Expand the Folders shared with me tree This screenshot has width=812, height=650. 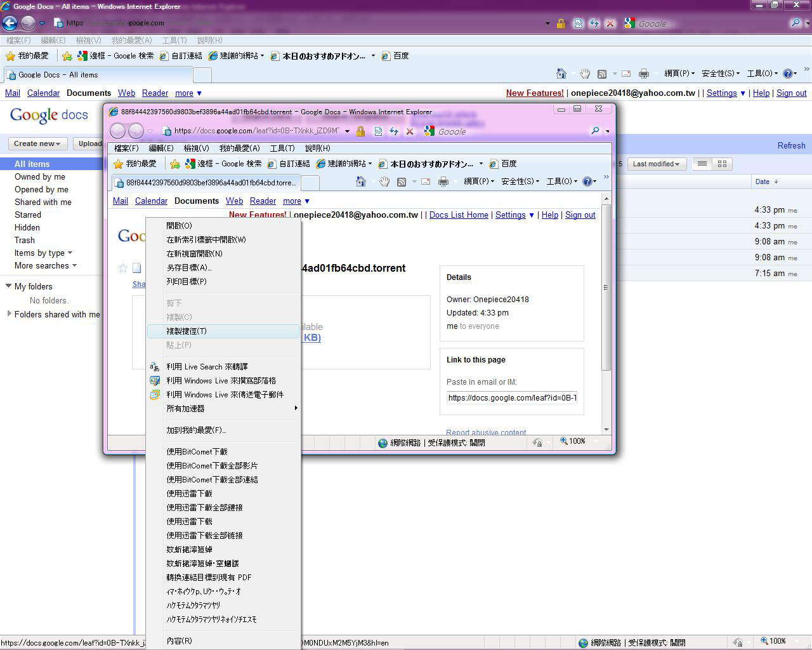click(9, 314)
